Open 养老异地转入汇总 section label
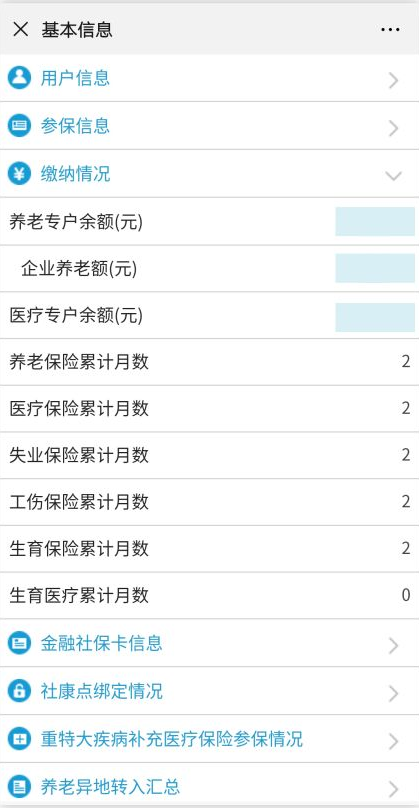Image resolution: width=419 pixels, height=808 pixels. (110, 786)
